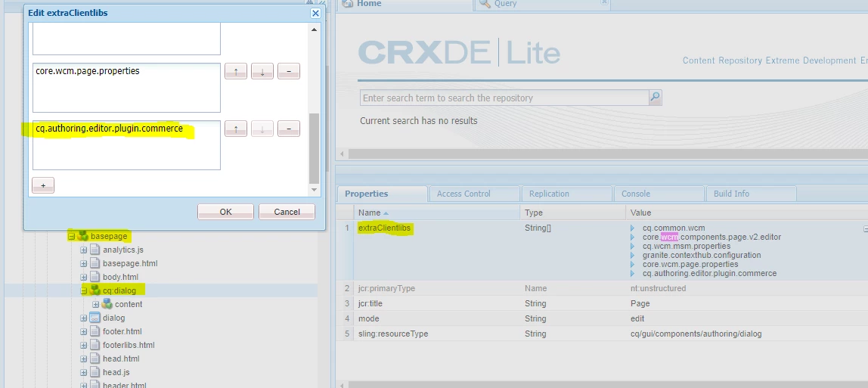Select the dialog node icon

[x=95, y=318]
